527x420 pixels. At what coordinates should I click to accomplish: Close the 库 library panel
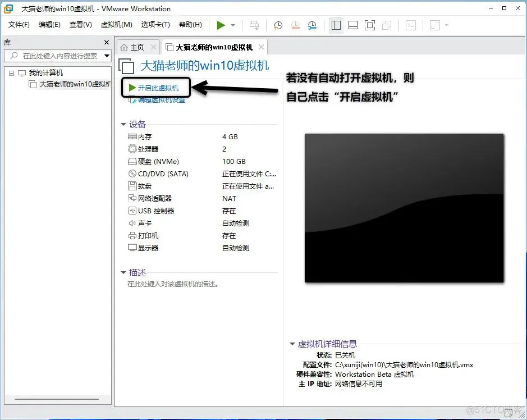click(x=107, y=42)
